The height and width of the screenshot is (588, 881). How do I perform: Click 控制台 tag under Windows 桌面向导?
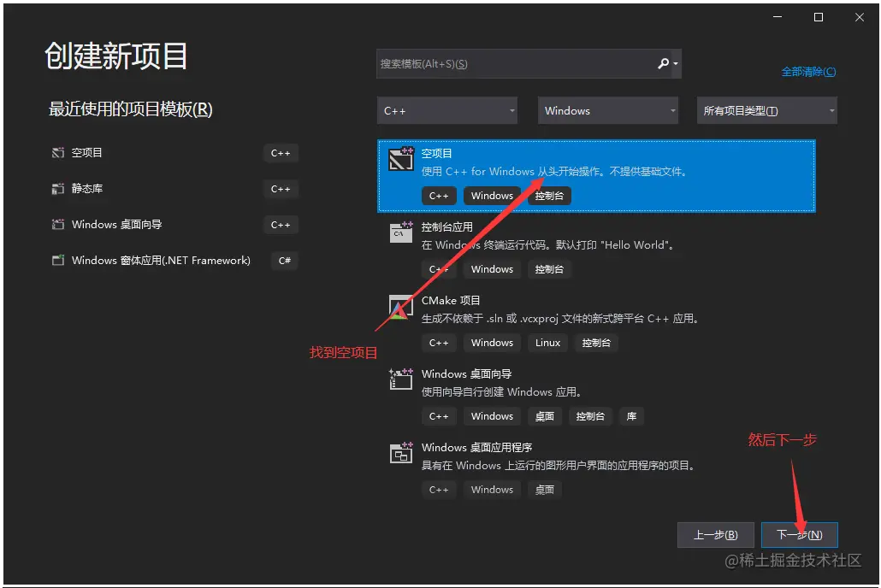(x=590, y=416)
